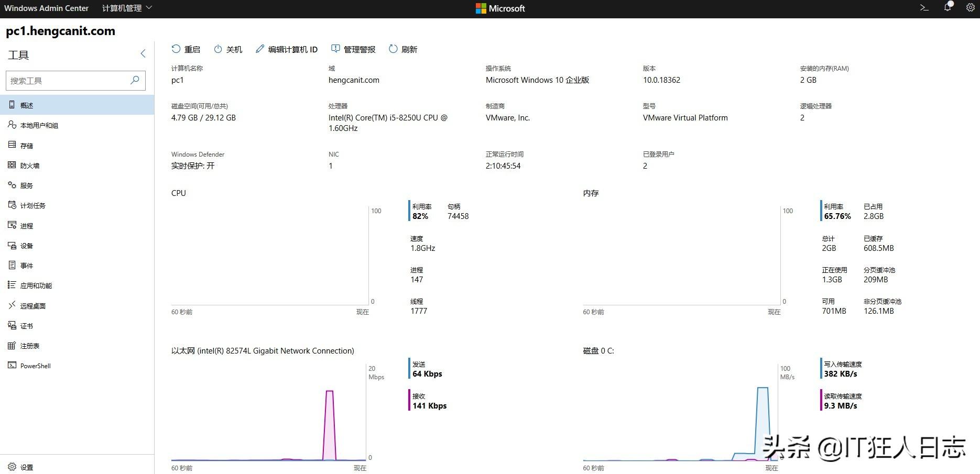Image resolution: width=980 pixels, height=474 pixels.
Task: Click network receive value 141 Kbps
Action: coord(429,406)
